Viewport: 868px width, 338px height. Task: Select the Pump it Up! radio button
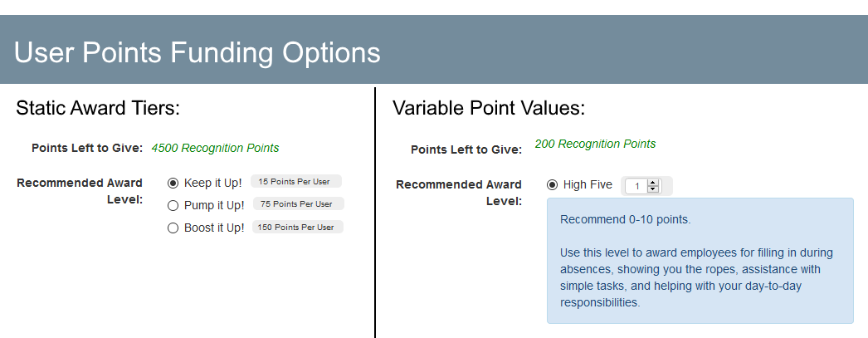pos(173,206)
